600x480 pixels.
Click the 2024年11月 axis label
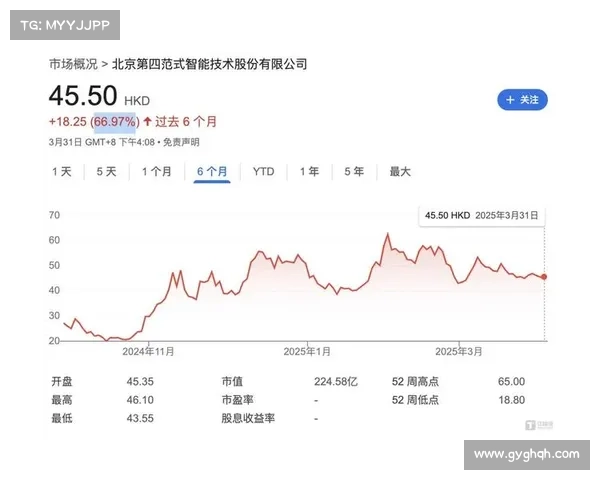coord(148,352)
